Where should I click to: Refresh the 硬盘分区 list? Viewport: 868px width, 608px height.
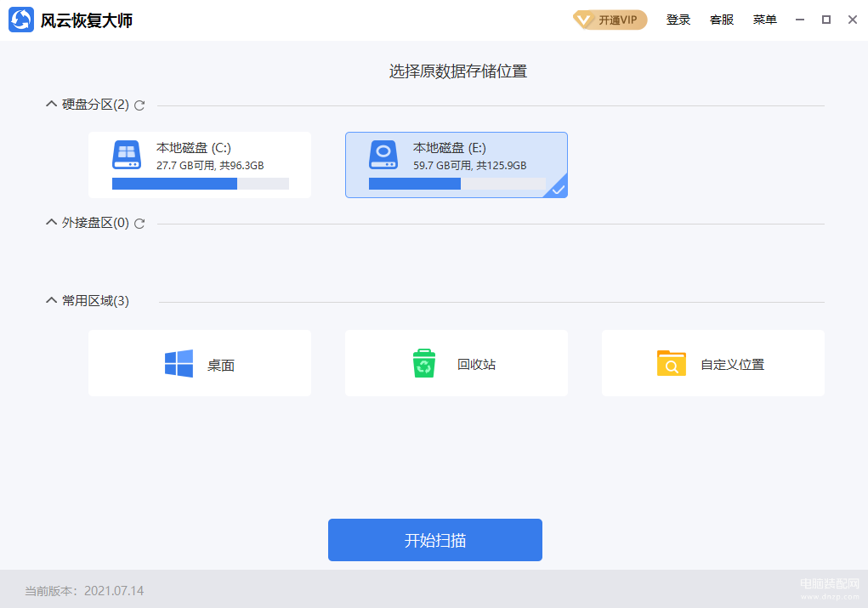click(x=139, y=105)
